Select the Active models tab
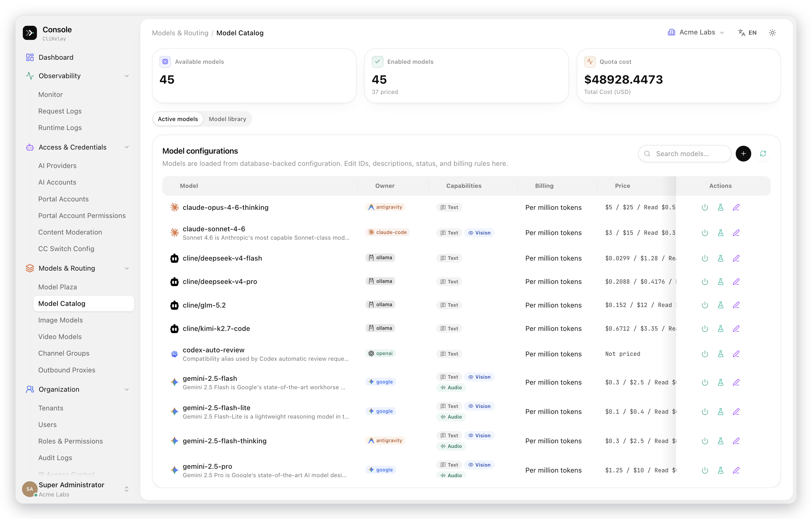Image resolution: width=812 pixels, height=519 pixels. pyautogui.click(x=178, y=119)
